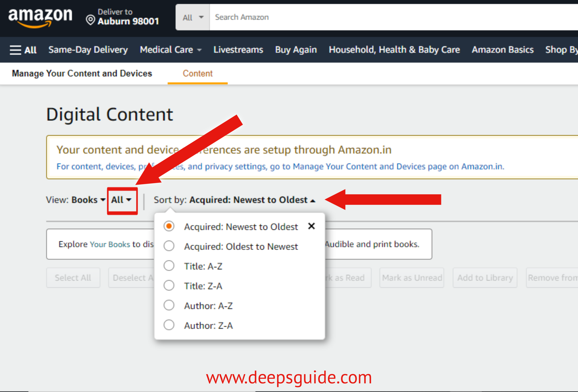Collapse the Sort by dropdown
This screenshot has height=392, width=578.
[x=253, y=200]
